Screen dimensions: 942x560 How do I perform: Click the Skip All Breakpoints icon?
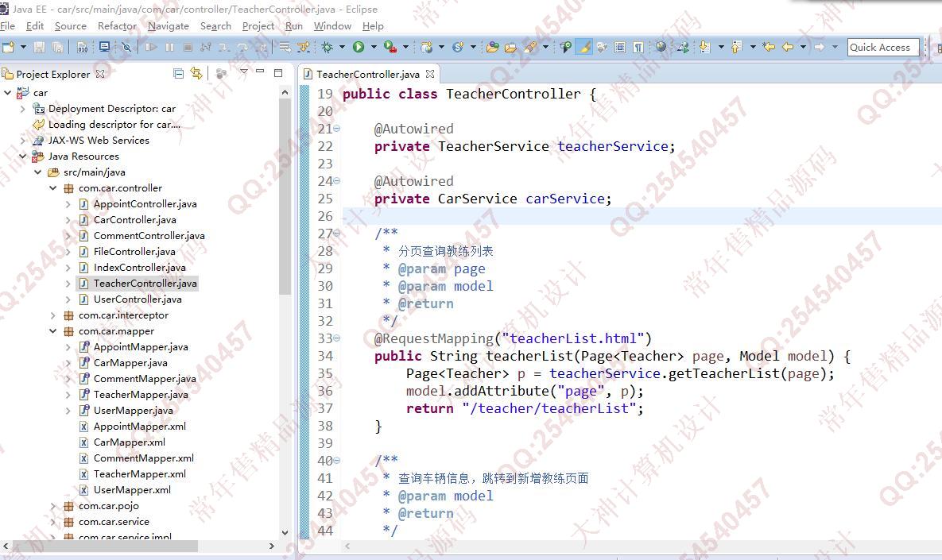(126, 47)
